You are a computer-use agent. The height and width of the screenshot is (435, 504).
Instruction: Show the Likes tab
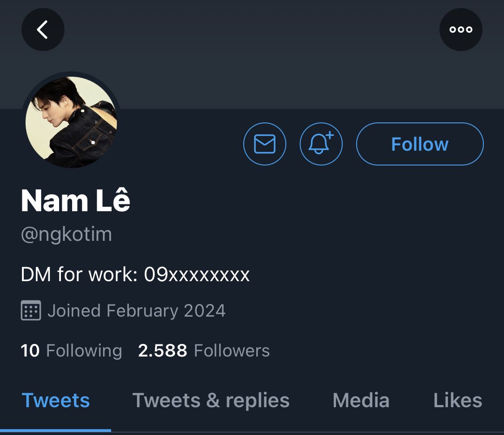tap(457, 400)
